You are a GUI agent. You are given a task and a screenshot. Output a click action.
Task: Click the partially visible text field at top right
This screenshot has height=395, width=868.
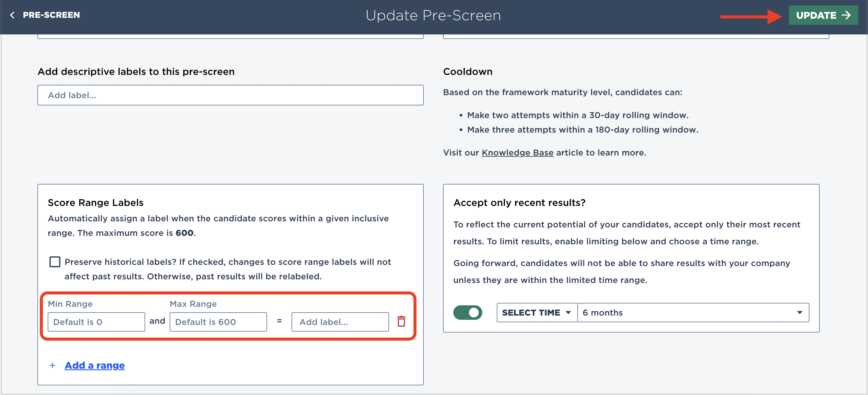pyautogui.click(x=636, y=35)
